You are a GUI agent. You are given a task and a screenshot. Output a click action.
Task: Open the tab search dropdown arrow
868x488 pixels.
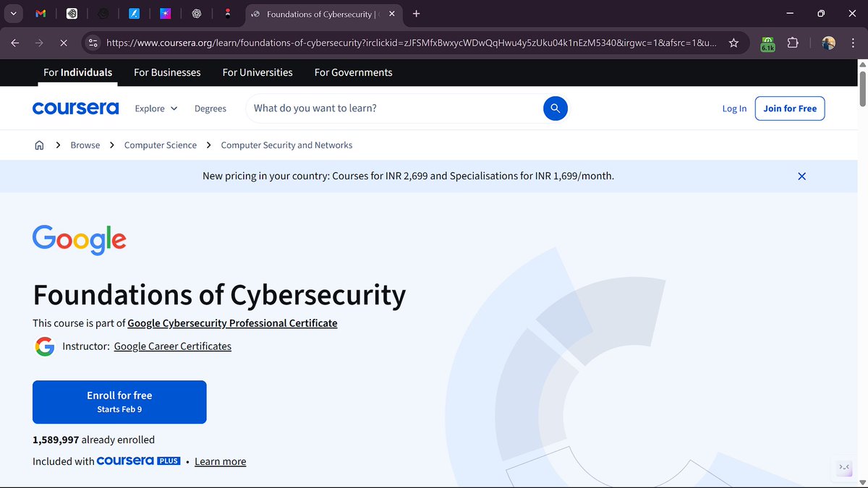pos(13,14)
